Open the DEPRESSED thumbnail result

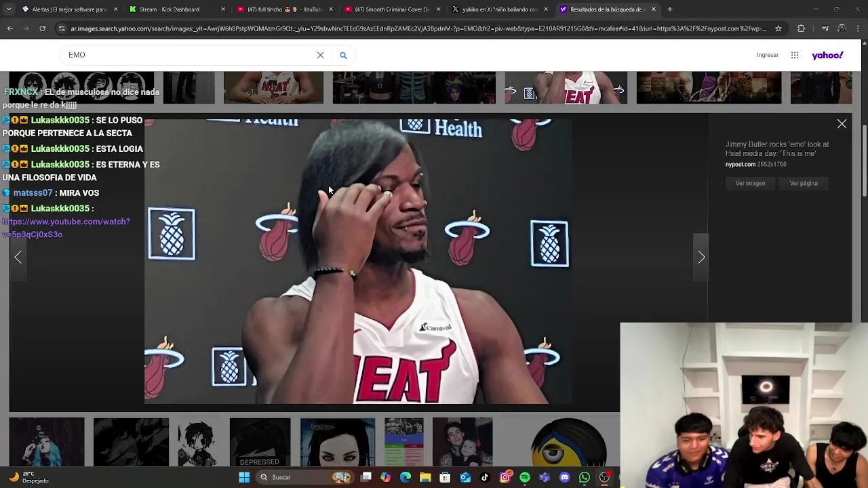[x=260, y=443]
